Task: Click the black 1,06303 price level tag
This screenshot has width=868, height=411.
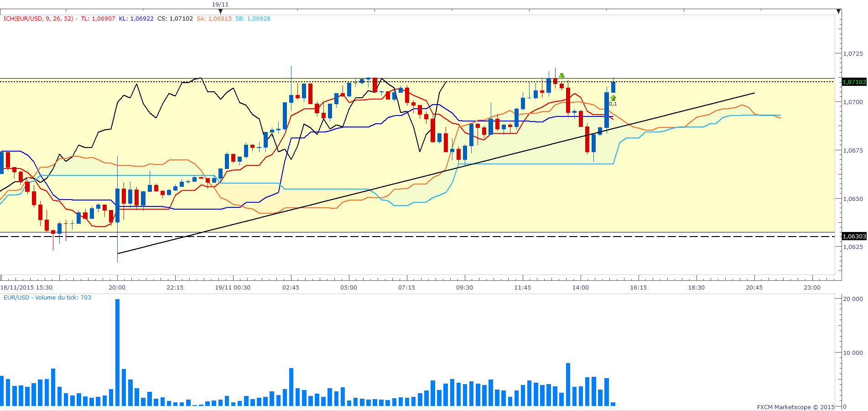Action: click(854, 237)
